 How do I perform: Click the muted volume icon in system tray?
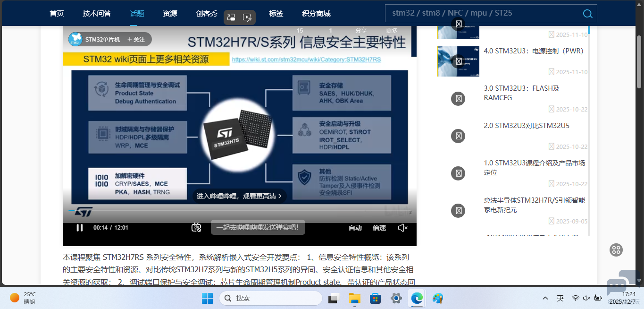pyautogui.click(x=586, y=298)
